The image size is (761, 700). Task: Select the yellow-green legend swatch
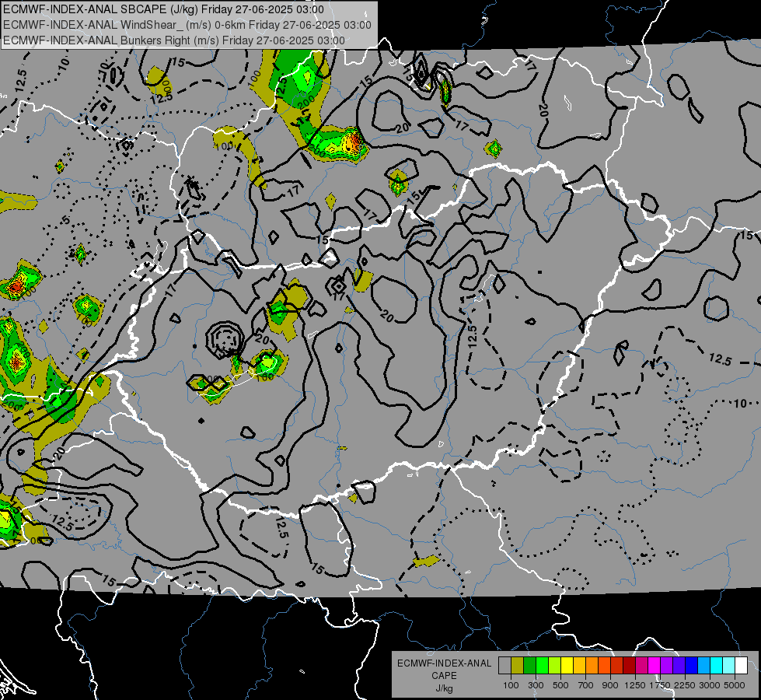[x=554, y=665]
